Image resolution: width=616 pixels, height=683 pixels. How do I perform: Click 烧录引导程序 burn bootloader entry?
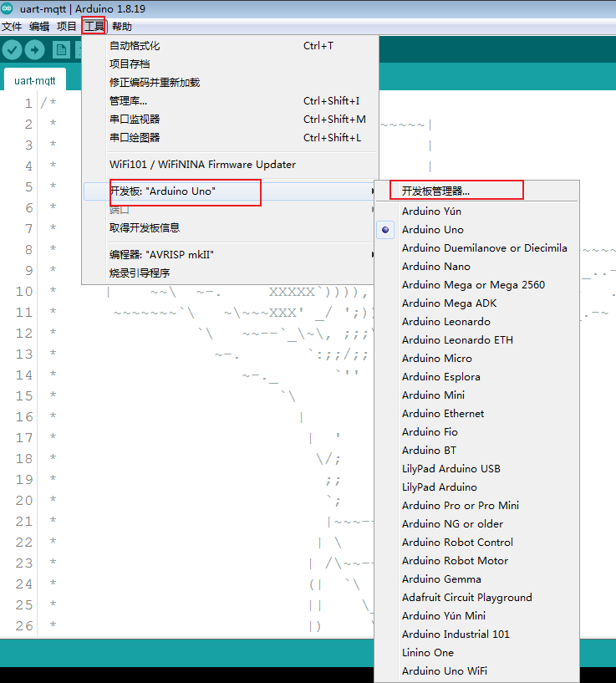tap(140, 273)
